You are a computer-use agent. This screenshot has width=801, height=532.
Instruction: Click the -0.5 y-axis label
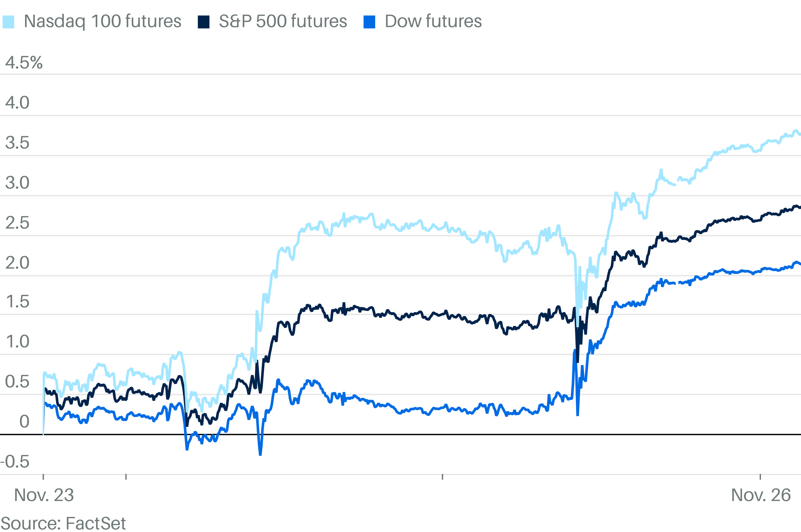point(15,461)
